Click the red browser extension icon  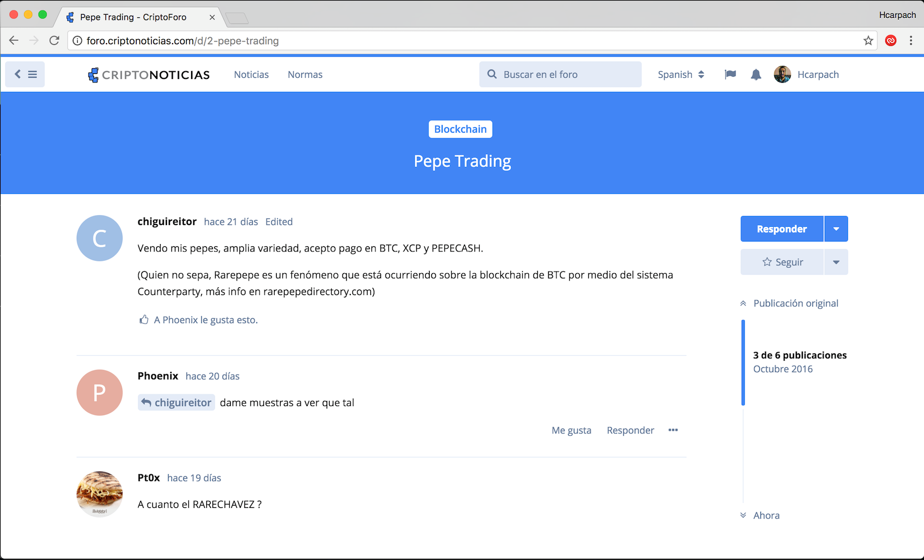click(x=890, y=40)
